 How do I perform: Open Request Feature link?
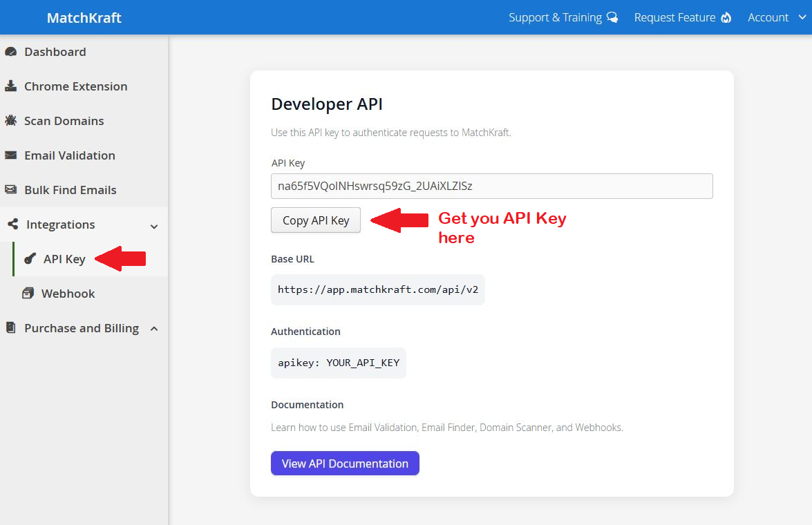(x=674, y=17)
